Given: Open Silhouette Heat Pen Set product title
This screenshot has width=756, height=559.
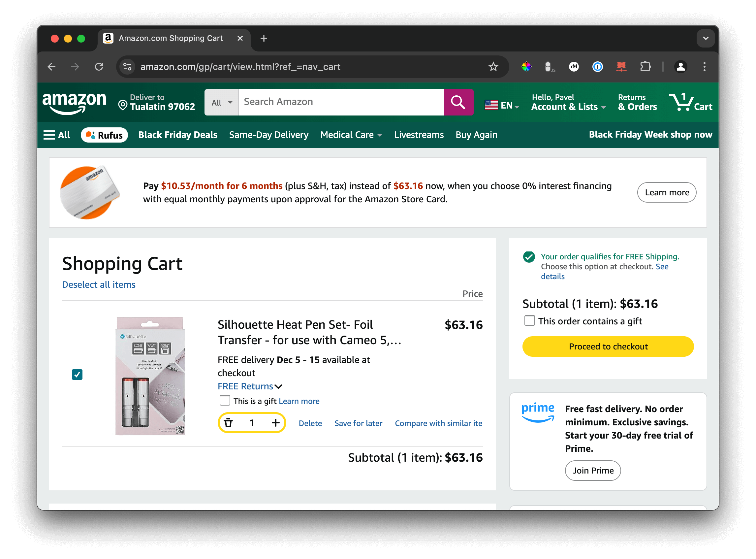Looking at the screenshot, I should coord(309,332).
